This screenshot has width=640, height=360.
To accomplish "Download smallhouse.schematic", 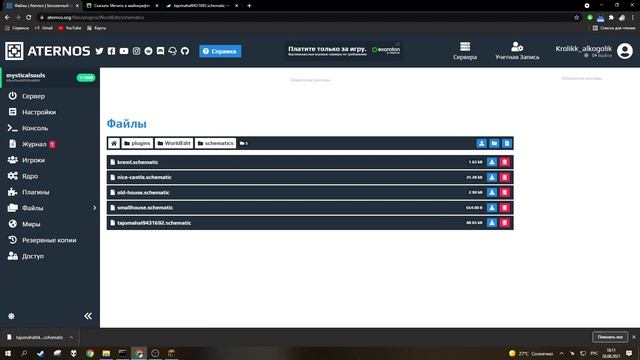I will point(492,207).
